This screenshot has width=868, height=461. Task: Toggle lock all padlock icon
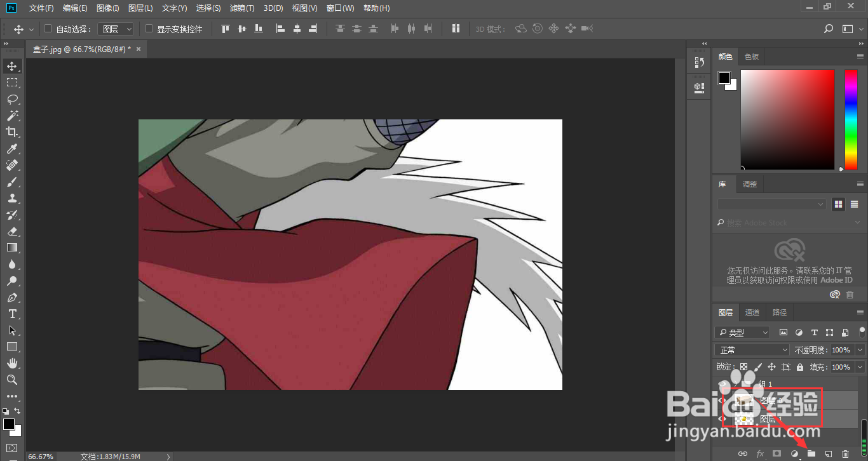pos(800,367)
